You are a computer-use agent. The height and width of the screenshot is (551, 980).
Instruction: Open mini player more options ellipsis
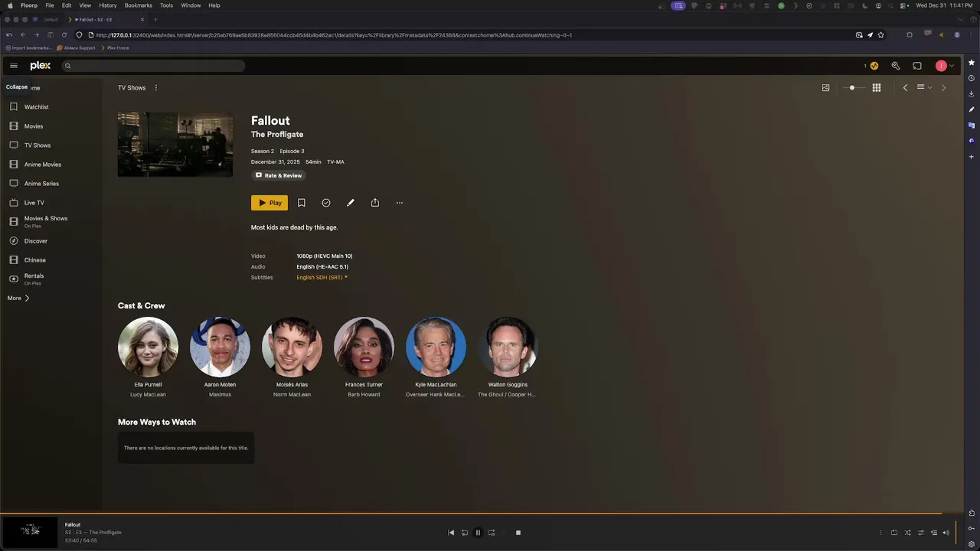pos(880,533)
